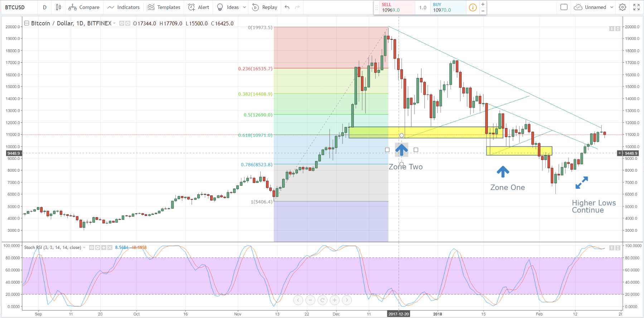Click the 9448.9 price label on right axis

631,153
